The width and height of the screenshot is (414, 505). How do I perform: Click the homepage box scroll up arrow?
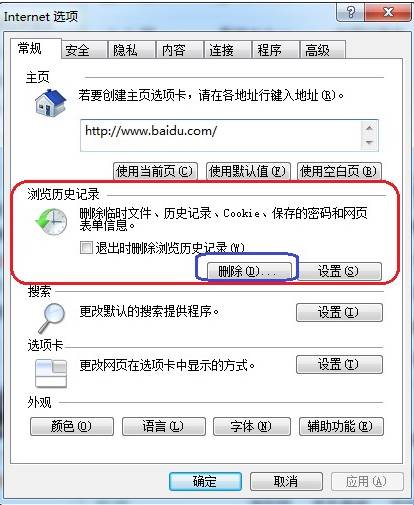point(369,128)
